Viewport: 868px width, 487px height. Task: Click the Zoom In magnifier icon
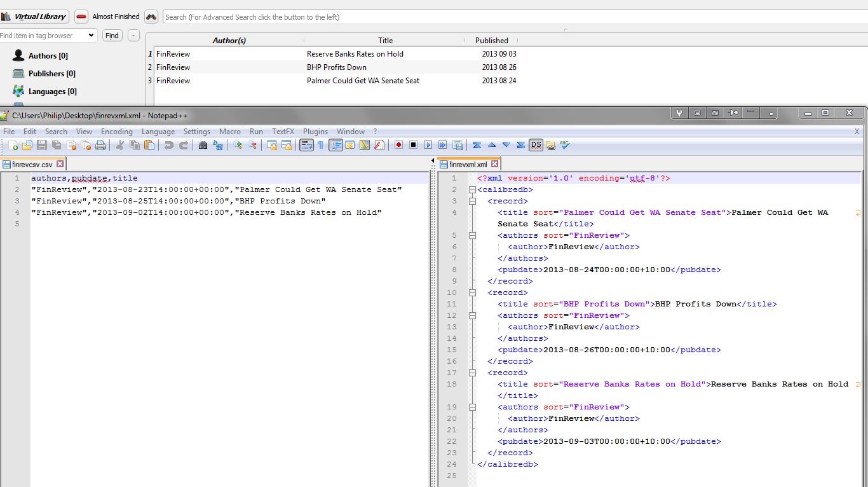(238, 146)
